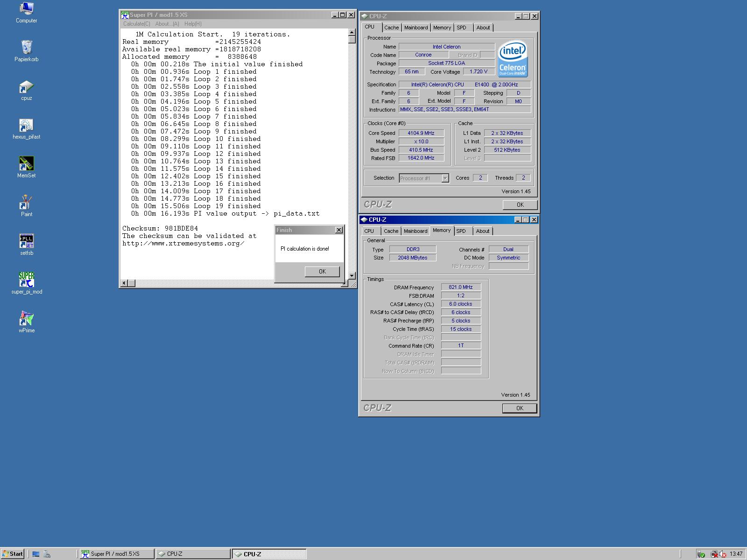
Task: Click the volume tray icon
Action: coord(723,554)
